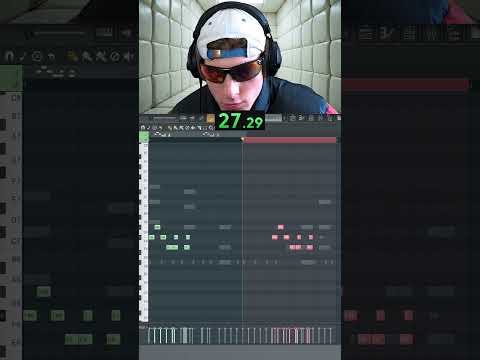The height and width of the screenshot is (360, 480).
Task: Click the green corner button atop the center piano keyboard
Action: 144,137
